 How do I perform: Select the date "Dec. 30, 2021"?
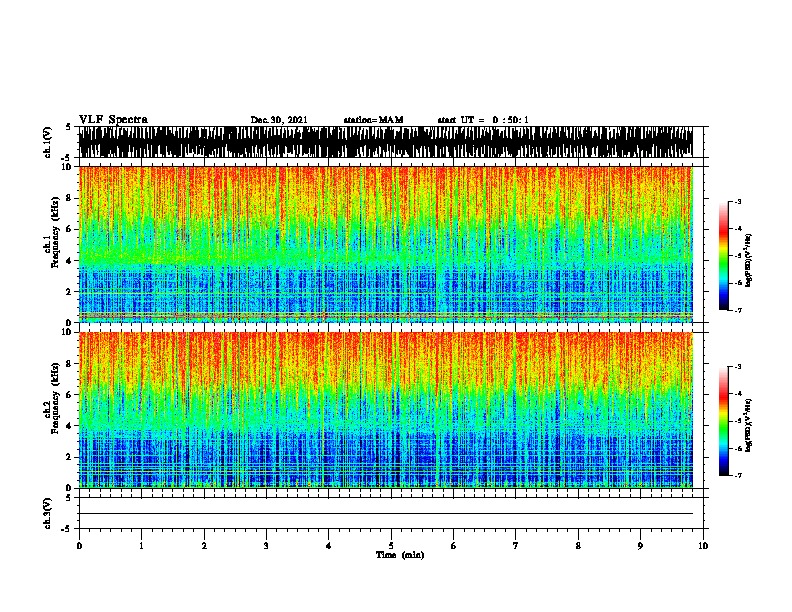coord(279,120)
